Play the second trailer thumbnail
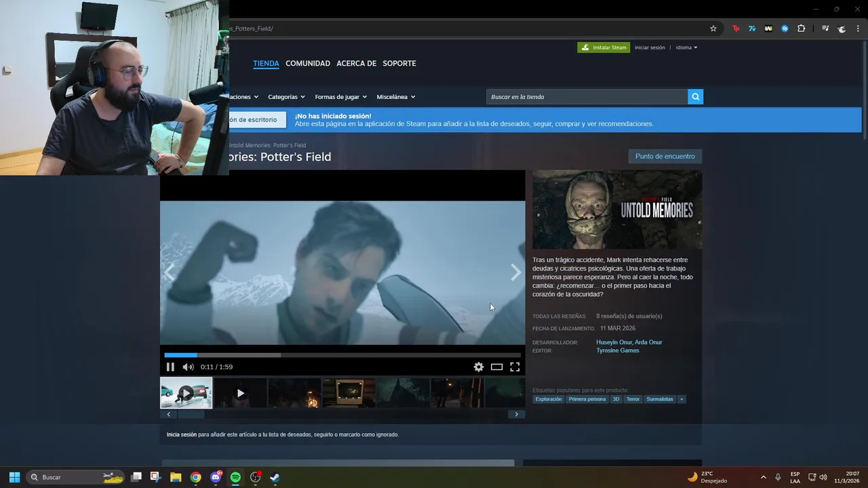This screenshot has height=488, width=868. pyautogui.click(x=240, y=393)
